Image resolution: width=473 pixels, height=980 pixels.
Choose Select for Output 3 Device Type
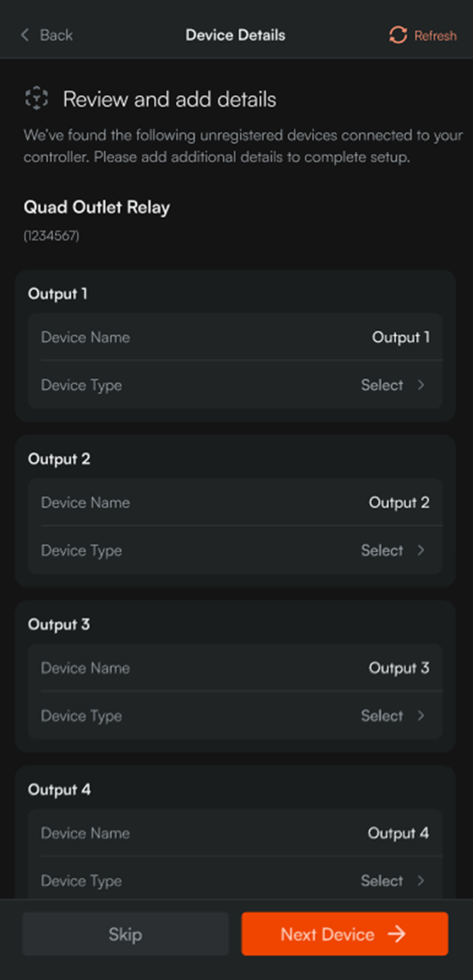[x=382, y=715]
